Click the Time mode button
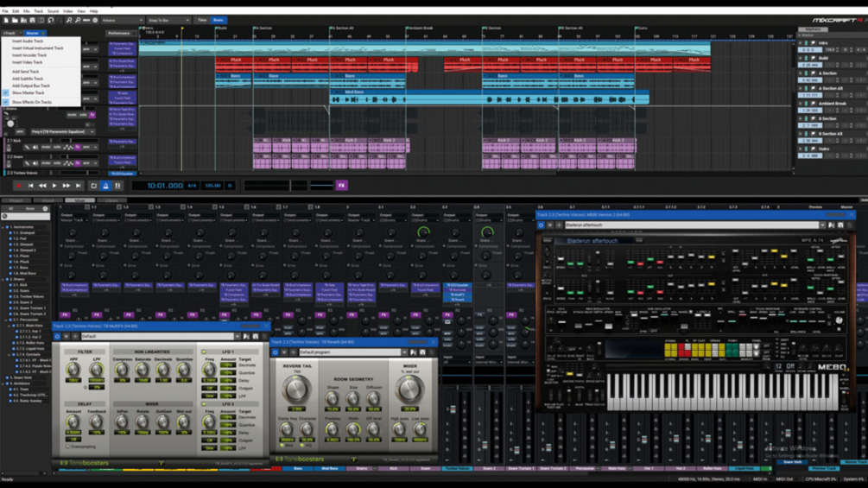The image size is (868, 488). coord(202,20)
